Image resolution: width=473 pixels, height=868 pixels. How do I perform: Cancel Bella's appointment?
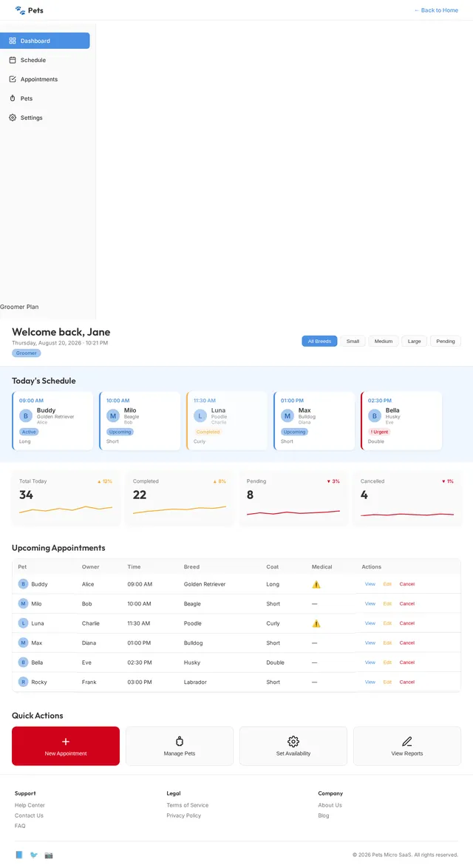tap(407, 662)
